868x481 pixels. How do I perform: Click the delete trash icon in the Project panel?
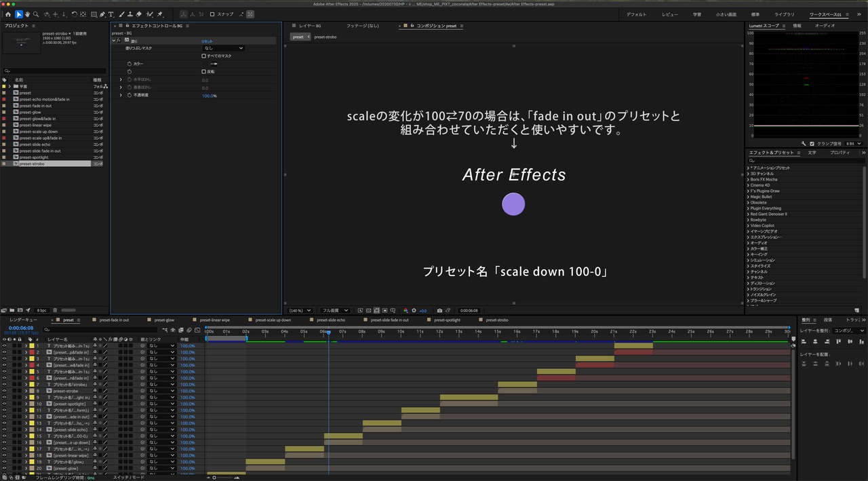55,310
